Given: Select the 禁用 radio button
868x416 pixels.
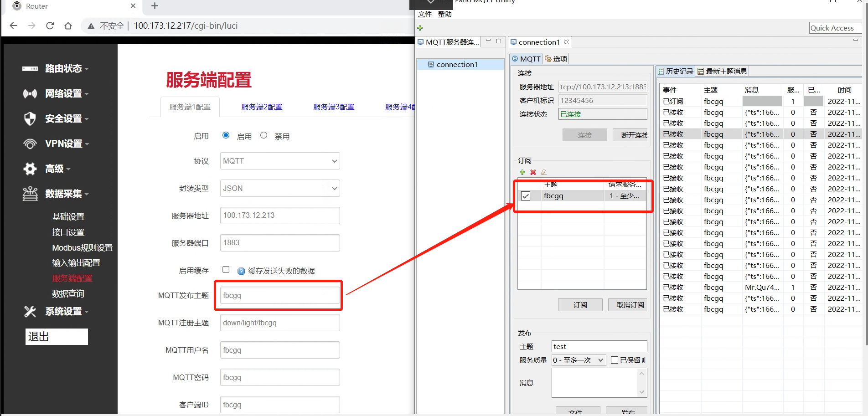Looking at the screenshot, I should pyautogui.click(x=263, y=135).
